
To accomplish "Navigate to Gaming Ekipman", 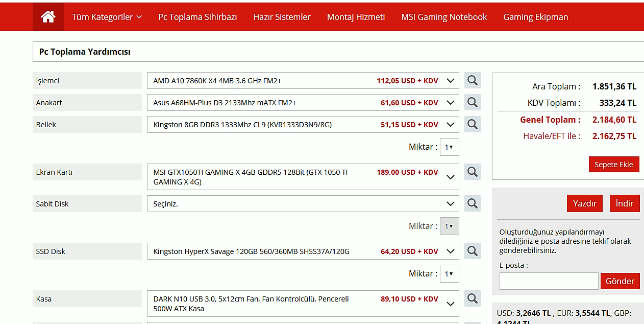I will [x=536, y=17].
